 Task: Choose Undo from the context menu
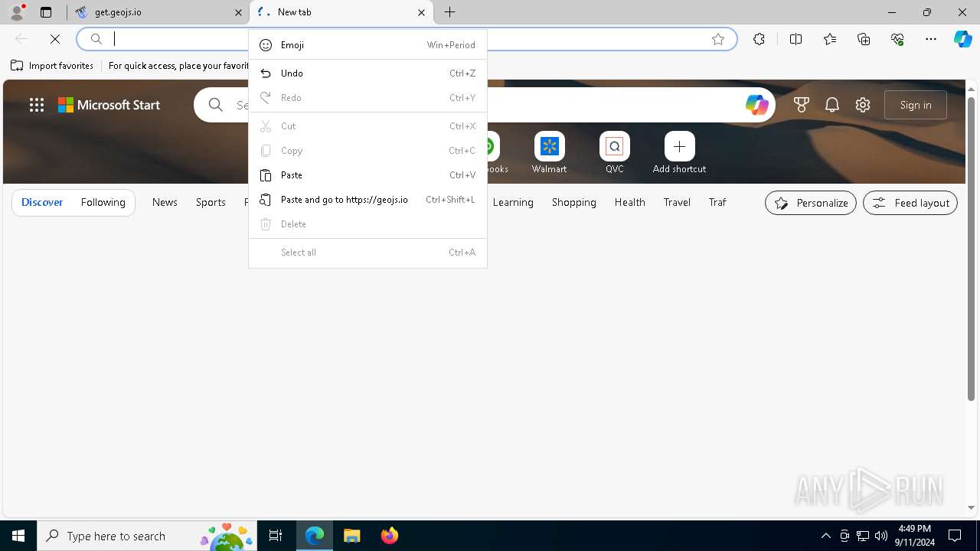(367, 73)
